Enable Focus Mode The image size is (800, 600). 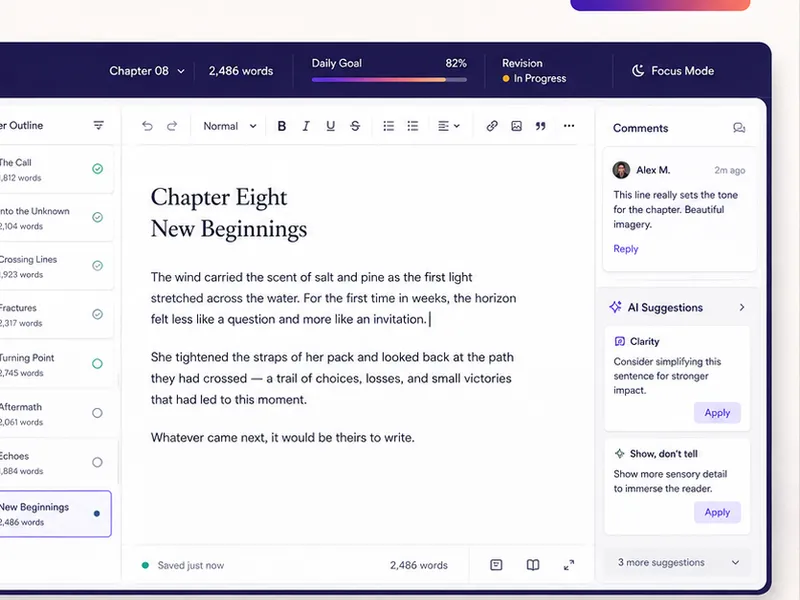pos(672,71)
